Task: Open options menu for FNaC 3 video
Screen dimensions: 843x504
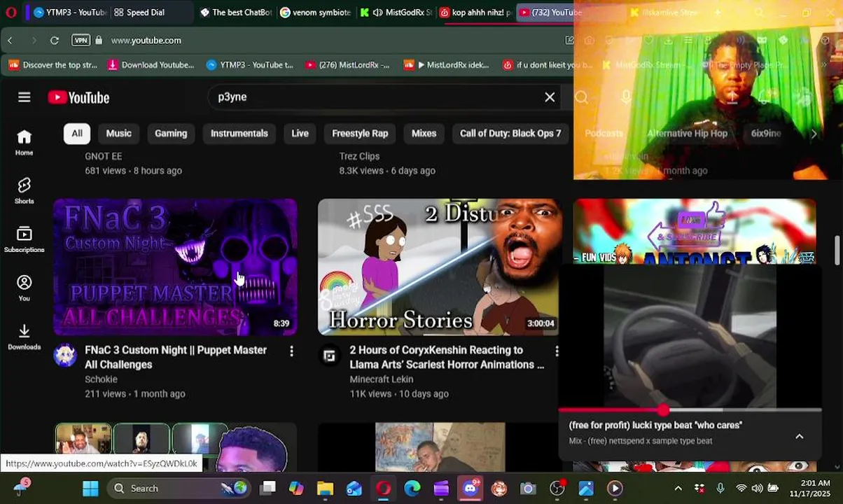Action: [x=292, y=351]
